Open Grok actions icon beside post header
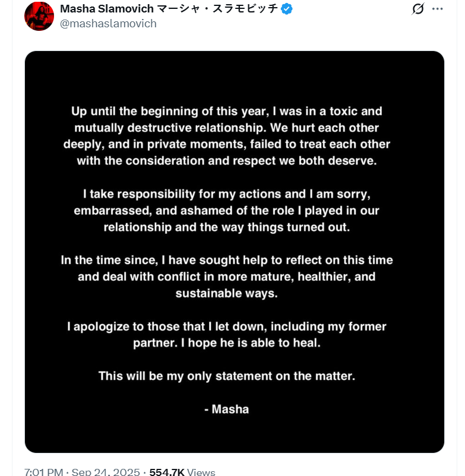465x476 pixels. click(417, 9)
